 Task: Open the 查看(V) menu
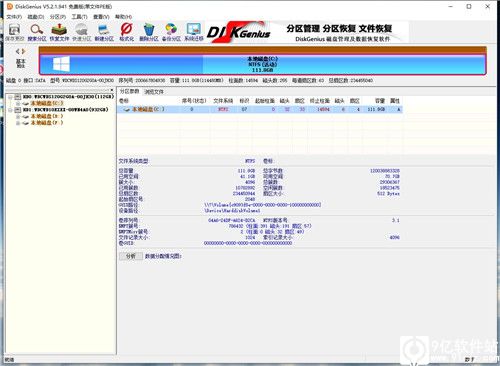pos(101,17)
